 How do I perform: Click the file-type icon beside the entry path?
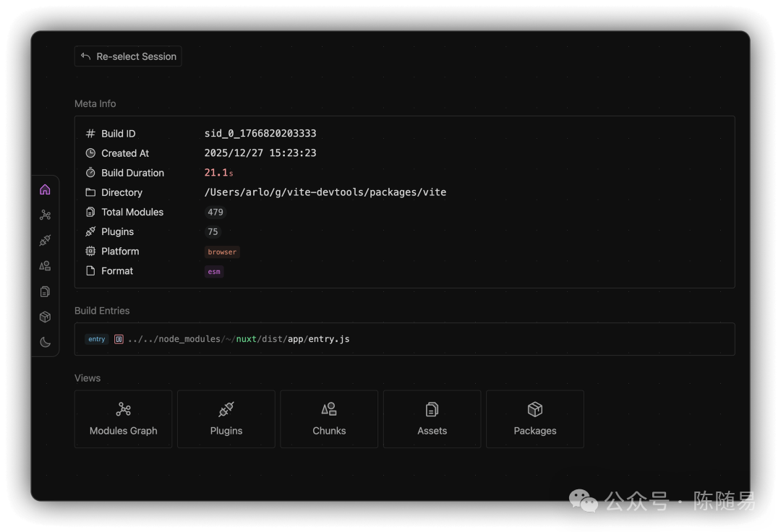coord(119,339)
